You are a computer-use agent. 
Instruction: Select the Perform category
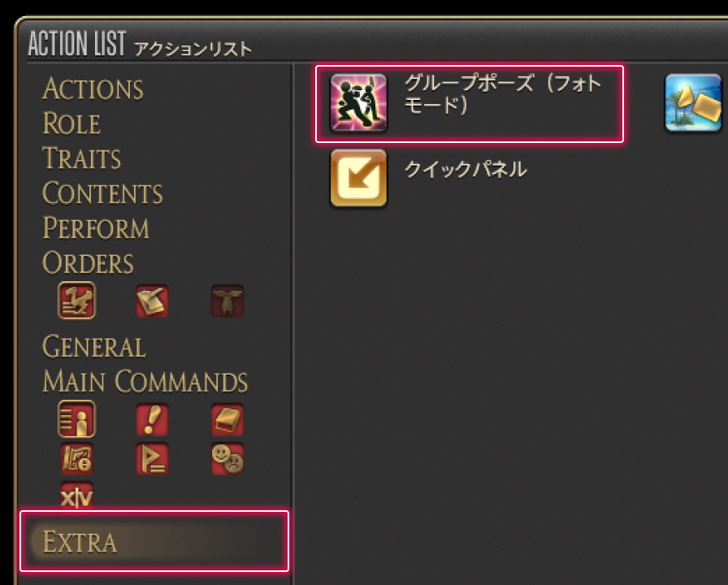(x=96, y=228)
